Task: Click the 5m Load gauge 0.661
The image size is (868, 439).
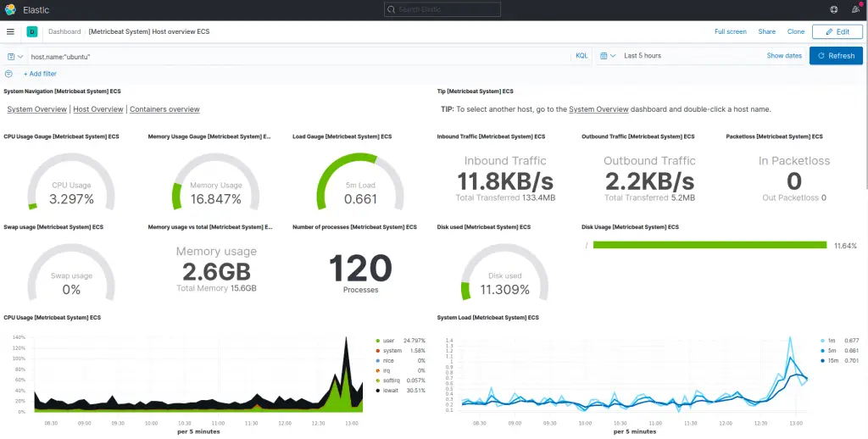Action: pyautogui.click(x=360, y=182)
